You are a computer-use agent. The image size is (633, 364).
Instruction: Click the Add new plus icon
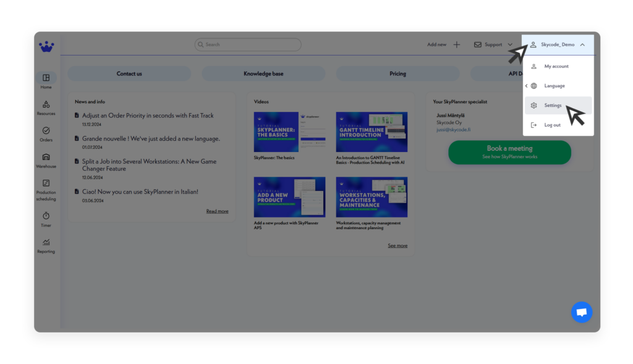(x=457, y=44)
